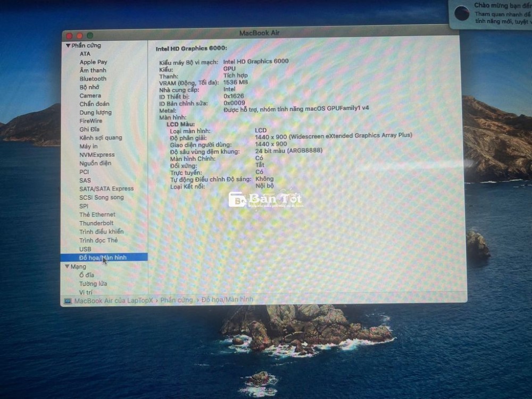Select PCI in the sidebar

[84, 172]
